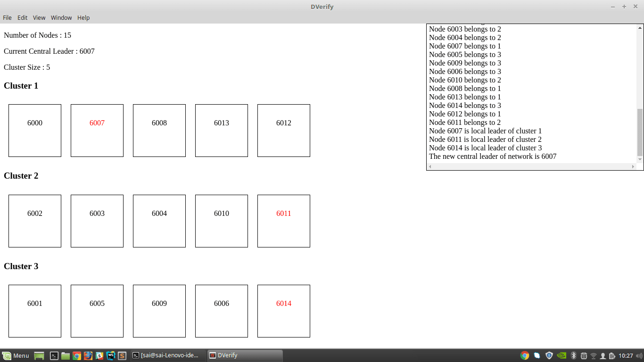Click 'Current Central Leader : 6007' text
Image resolution: width=644 pixels, height=362 pixels.
click(49, 51)
